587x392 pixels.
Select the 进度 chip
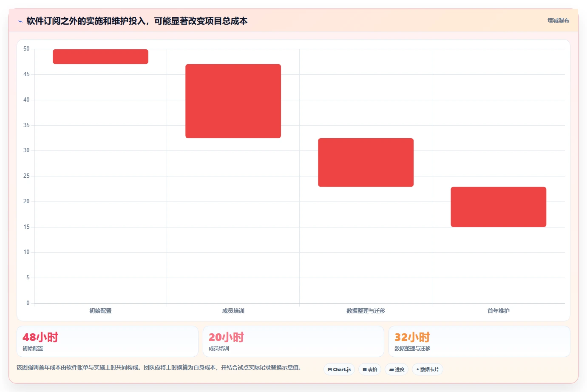coord(397,369)
